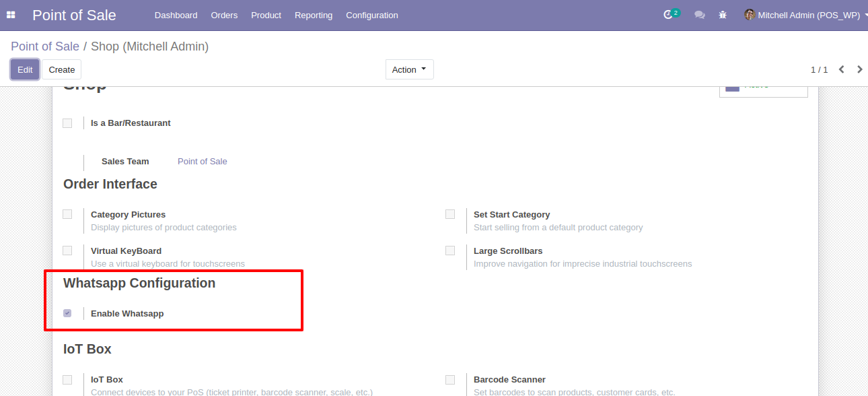The height and width of the screenshot is (396, 868).
Task: Click Point of Sale app title
Action: point(74,15)
